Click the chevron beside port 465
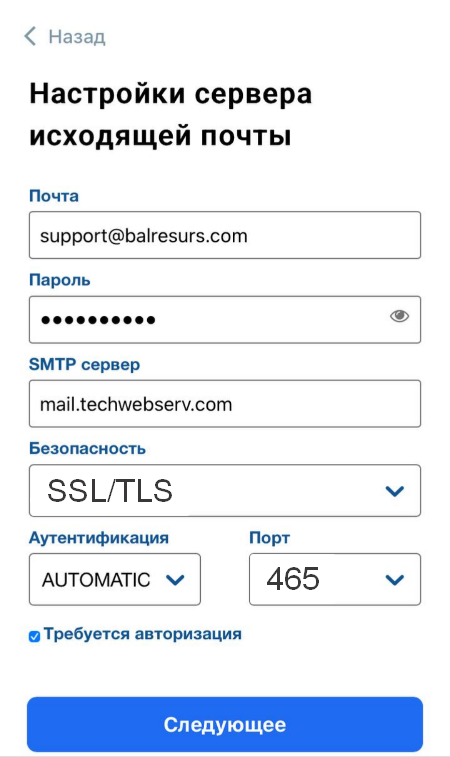 394,580
